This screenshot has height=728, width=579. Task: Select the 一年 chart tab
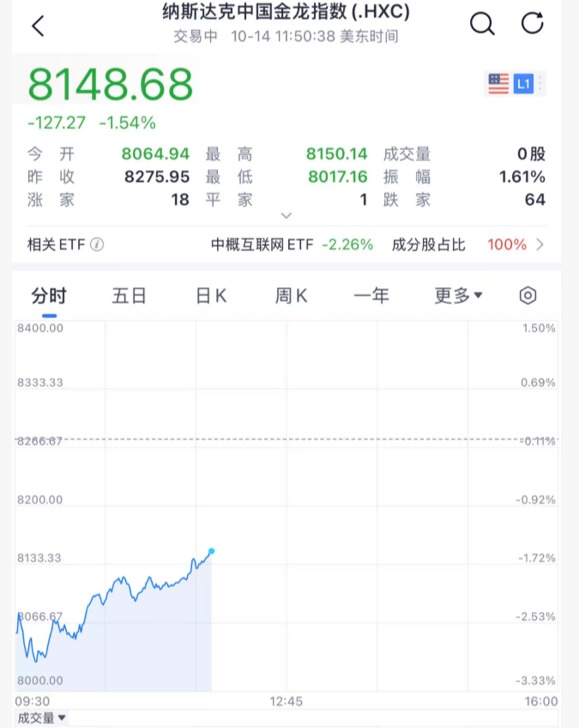coord(371,296)
